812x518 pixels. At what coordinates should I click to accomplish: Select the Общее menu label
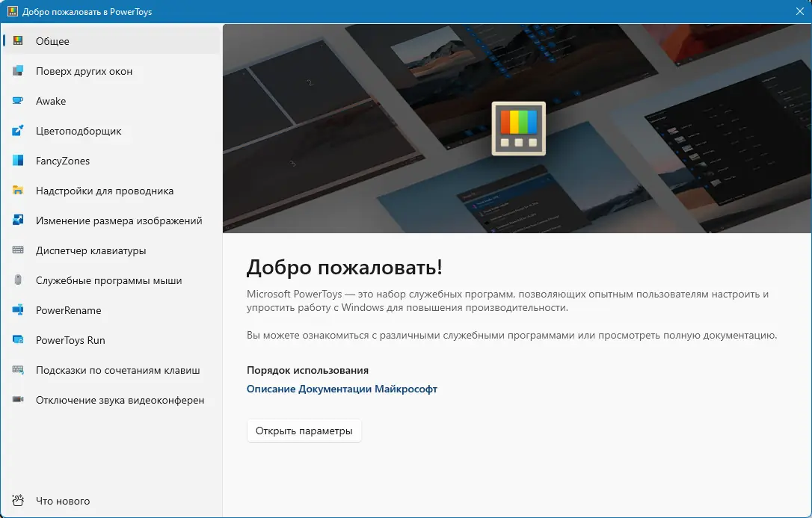(52, 41)
